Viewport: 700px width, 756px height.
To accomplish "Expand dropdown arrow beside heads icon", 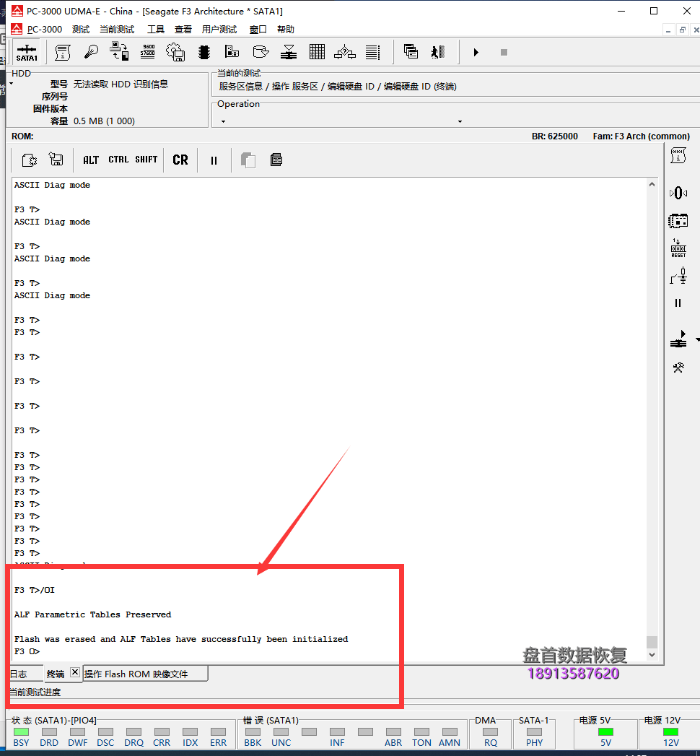I will [x=697, y=340].
